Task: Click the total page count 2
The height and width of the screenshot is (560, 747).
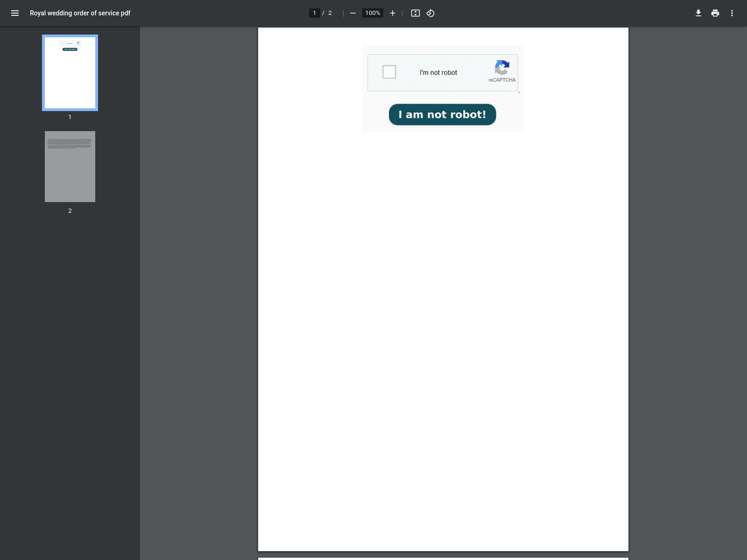Action: click(x=330, y=13)
